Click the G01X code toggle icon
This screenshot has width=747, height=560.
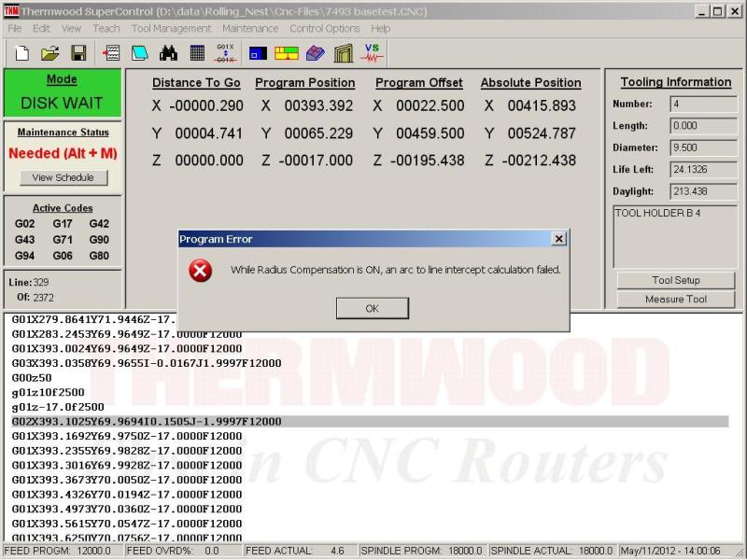pyautogui.click(x=226, y=53)
